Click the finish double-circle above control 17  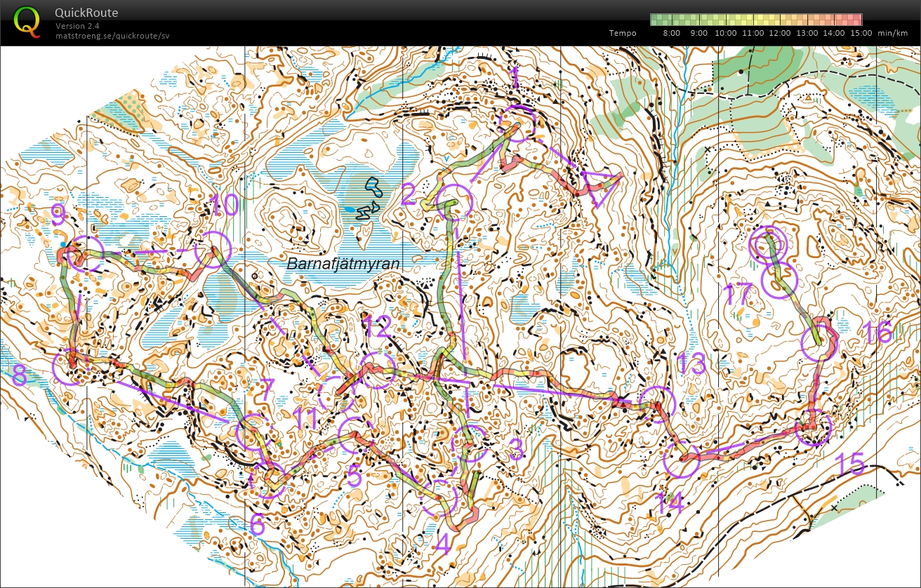(770, 244)
